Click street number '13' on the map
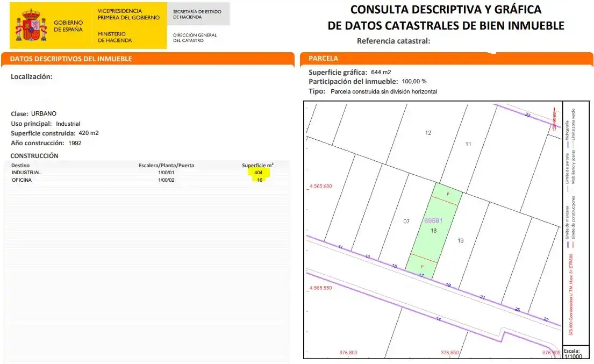Viewport: 594px width, 364px height. click(368, 256)
